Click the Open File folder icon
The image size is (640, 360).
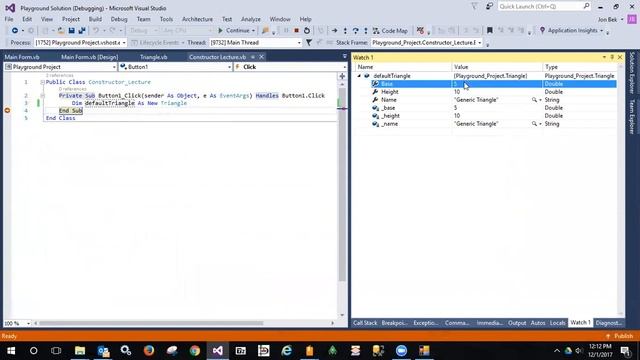tap(61, 31)
